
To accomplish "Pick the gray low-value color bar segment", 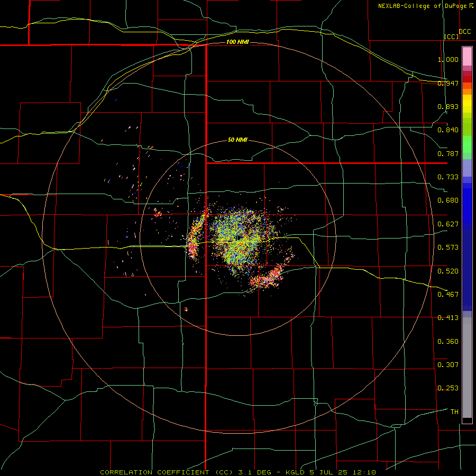I will [467, 368].
